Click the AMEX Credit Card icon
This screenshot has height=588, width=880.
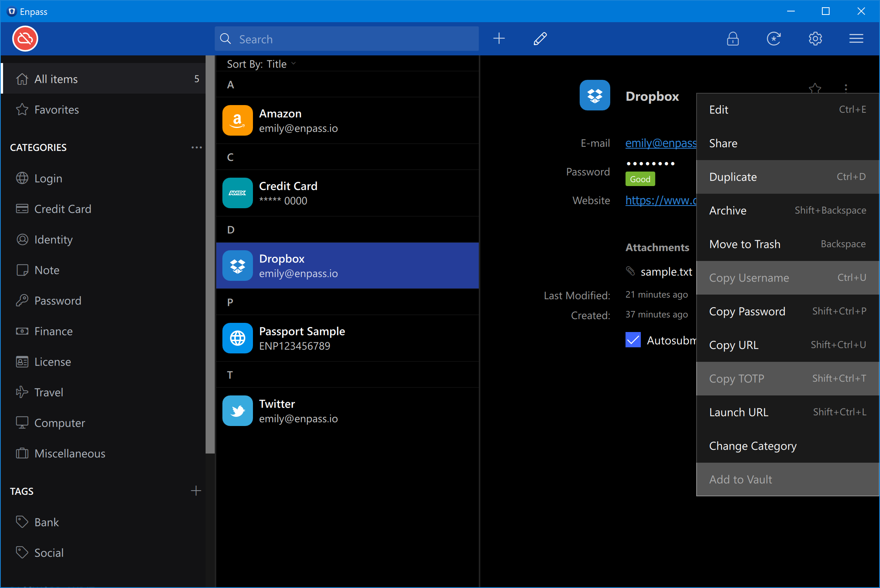click(238, 193)
